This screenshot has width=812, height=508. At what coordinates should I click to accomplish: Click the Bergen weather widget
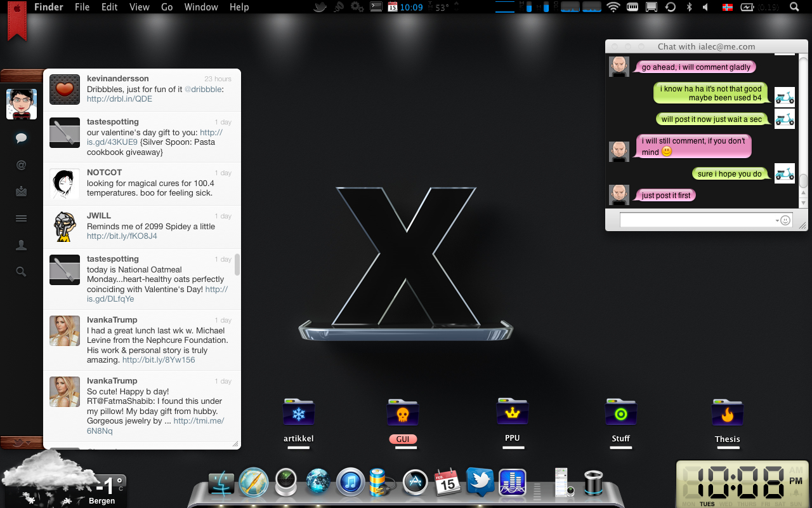[63, 479]
